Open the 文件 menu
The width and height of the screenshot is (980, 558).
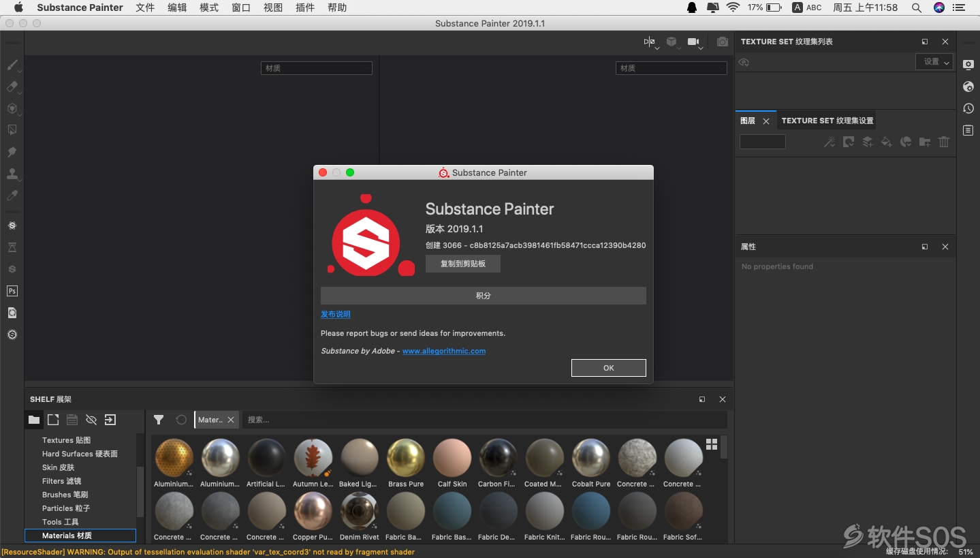tap(145, 7)
